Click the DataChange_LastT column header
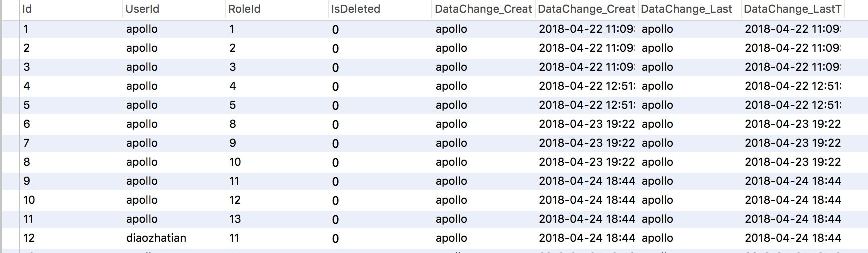 792,9
